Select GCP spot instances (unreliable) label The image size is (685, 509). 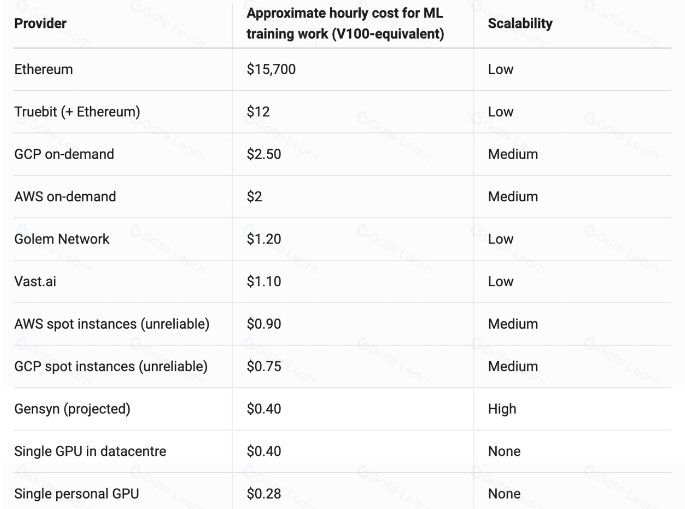tap(111, 366)
